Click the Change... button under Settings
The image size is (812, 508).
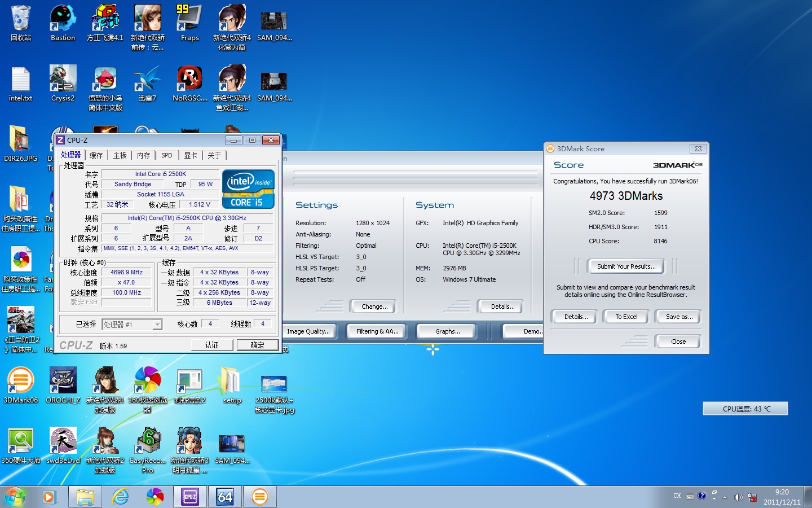point(374,306)
